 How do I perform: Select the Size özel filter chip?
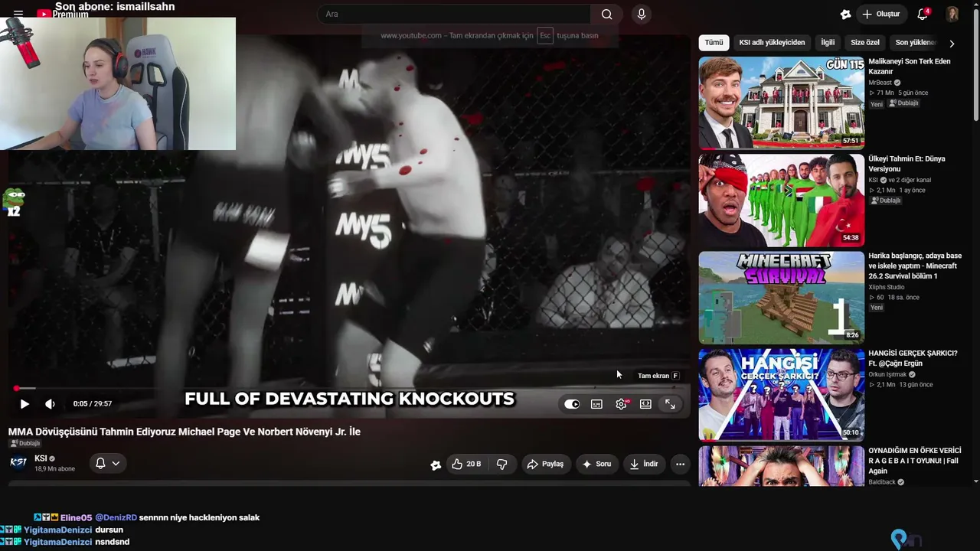[x=865, y=43]
